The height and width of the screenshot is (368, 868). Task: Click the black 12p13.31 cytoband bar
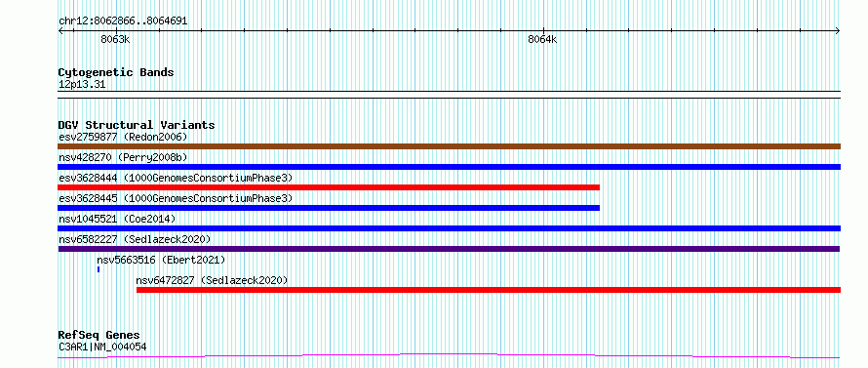(x=449, y=95)
